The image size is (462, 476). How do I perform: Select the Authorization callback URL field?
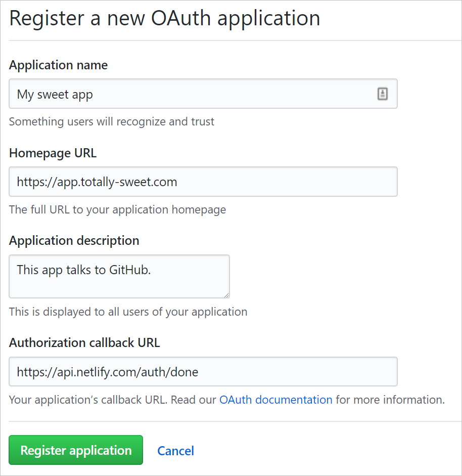(203, 372)
